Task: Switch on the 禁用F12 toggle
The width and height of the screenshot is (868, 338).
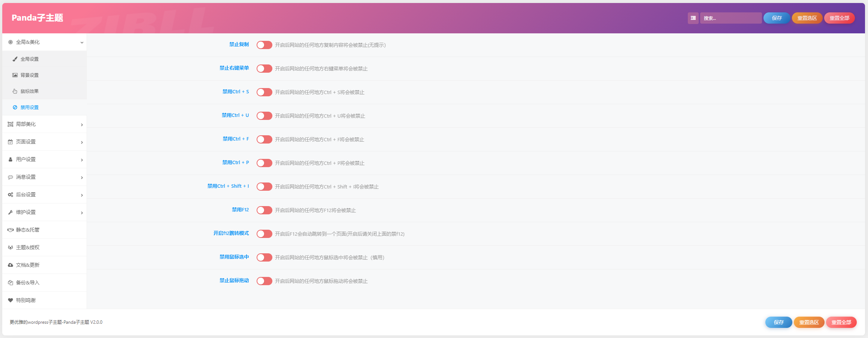Action: pos(264,210)
